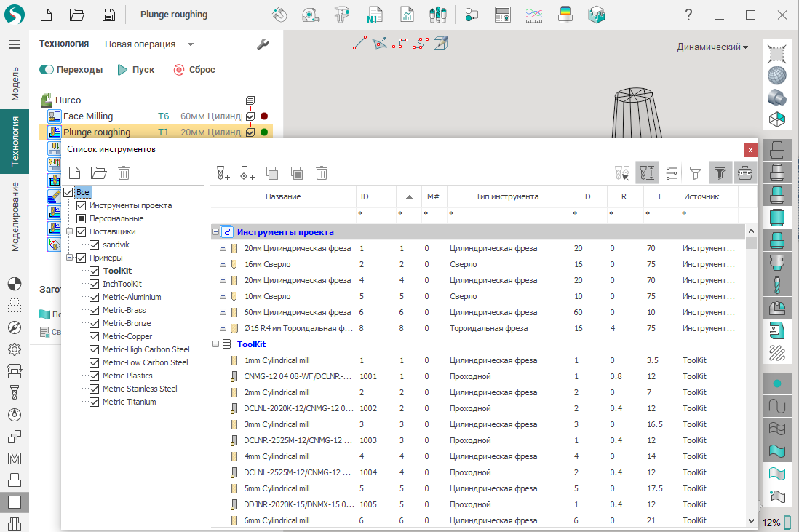Screen dimensions: 799x532
Task: Open the Динамический view mode dropdown
Action: pyautogui.click(x=712, y=47)
